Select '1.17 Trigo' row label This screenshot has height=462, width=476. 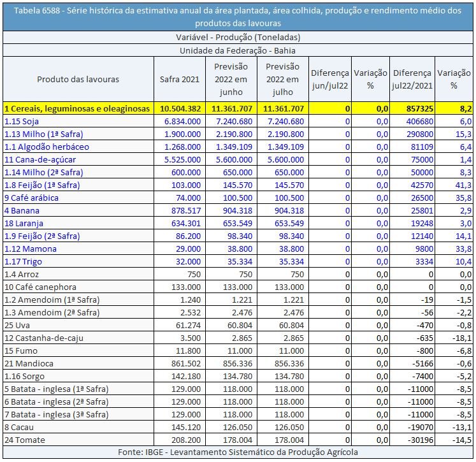coord(23,262)
